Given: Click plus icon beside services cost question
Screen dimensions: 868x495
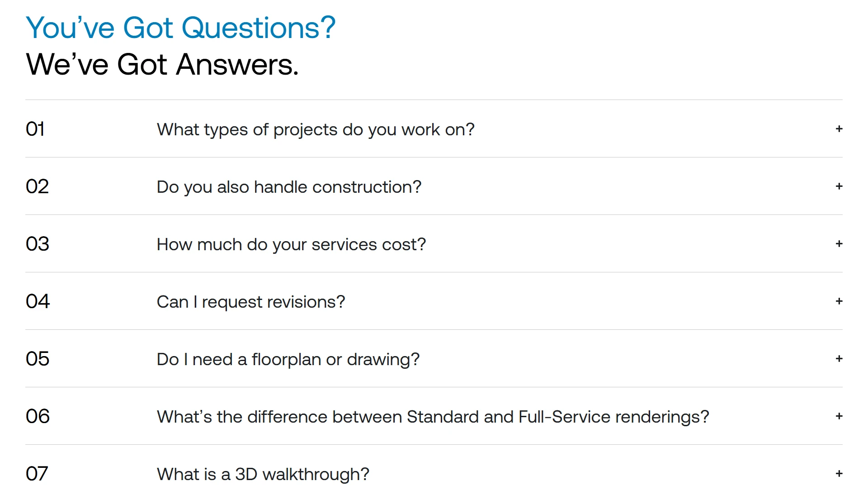Looking at the screenshot, I should click(839, 244).
